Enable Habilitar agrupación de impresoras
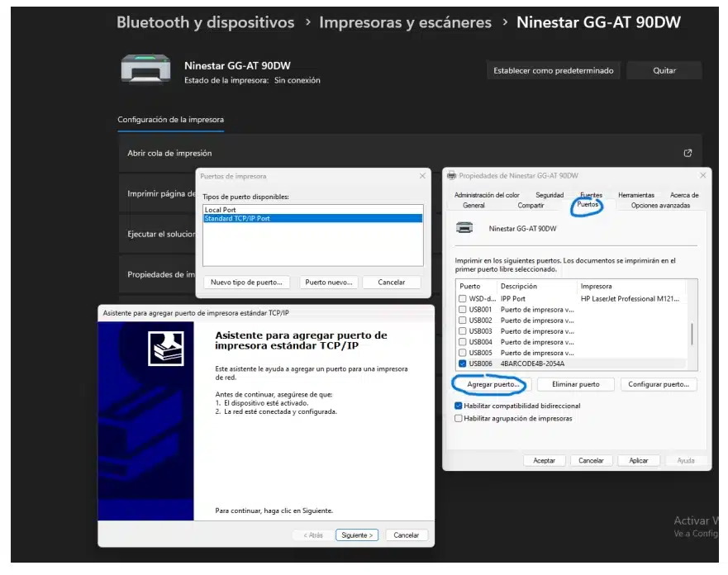The width and height of the screenshot is (728, 575). pyautogui.click(x=459, y=419)
